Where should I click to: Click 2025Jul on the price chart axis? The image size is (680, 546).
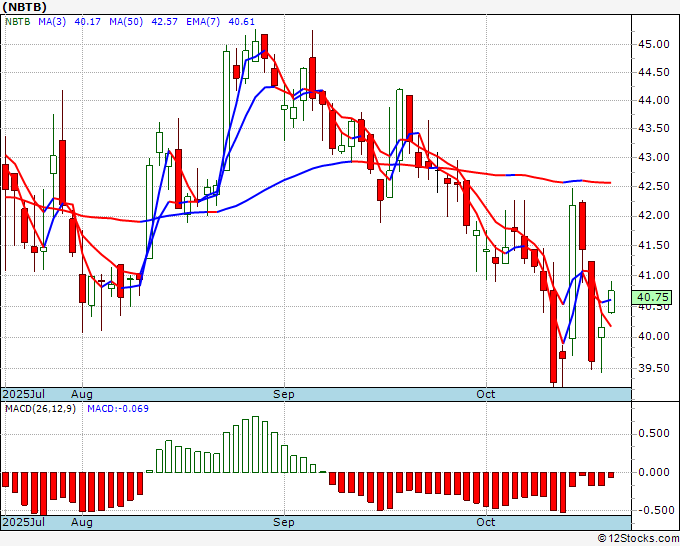tap(24, 394)
